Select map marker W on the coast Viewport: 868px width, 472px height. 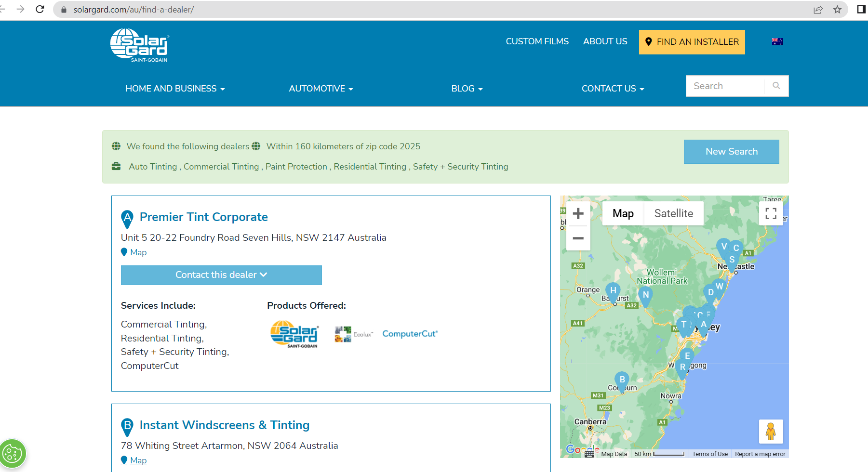click(720, 287)
